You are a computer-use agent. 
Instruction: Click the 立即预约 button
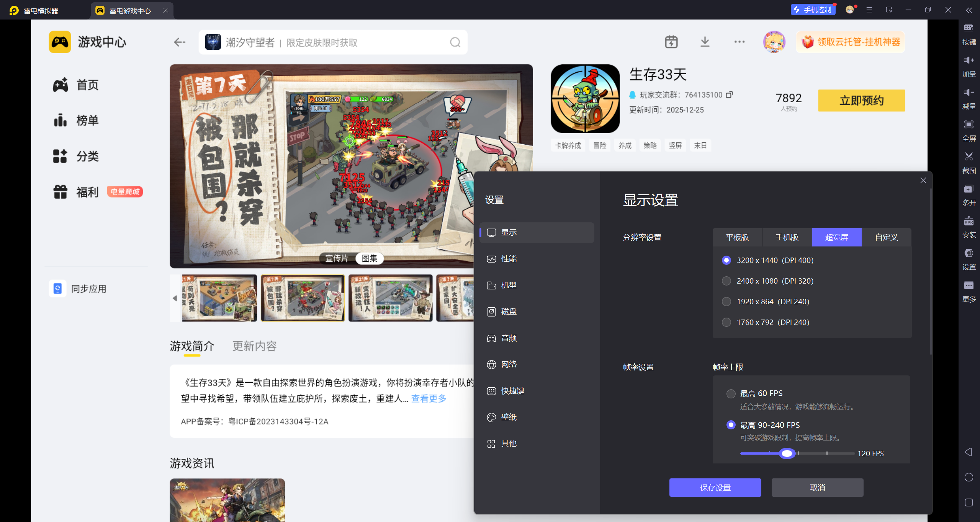coord(861,101)
